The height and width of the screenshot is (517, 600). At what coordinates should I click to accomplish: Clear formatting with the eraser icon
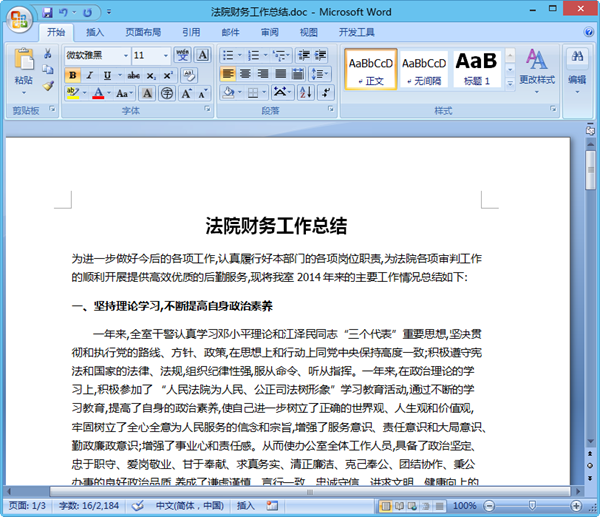189,75
